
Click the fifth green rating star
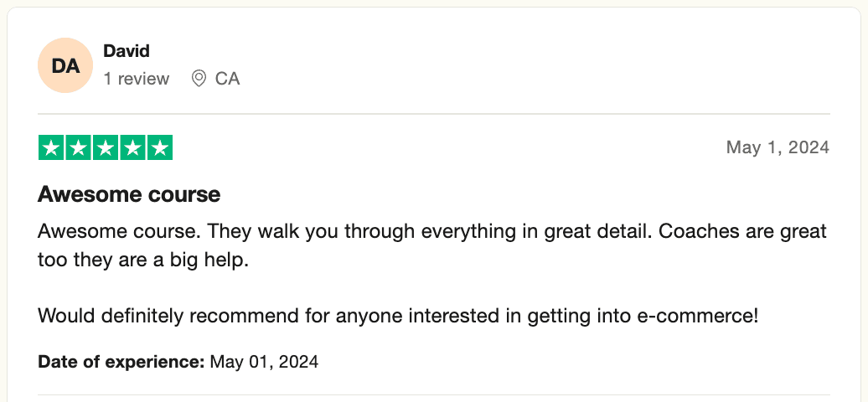pos(159,148)
